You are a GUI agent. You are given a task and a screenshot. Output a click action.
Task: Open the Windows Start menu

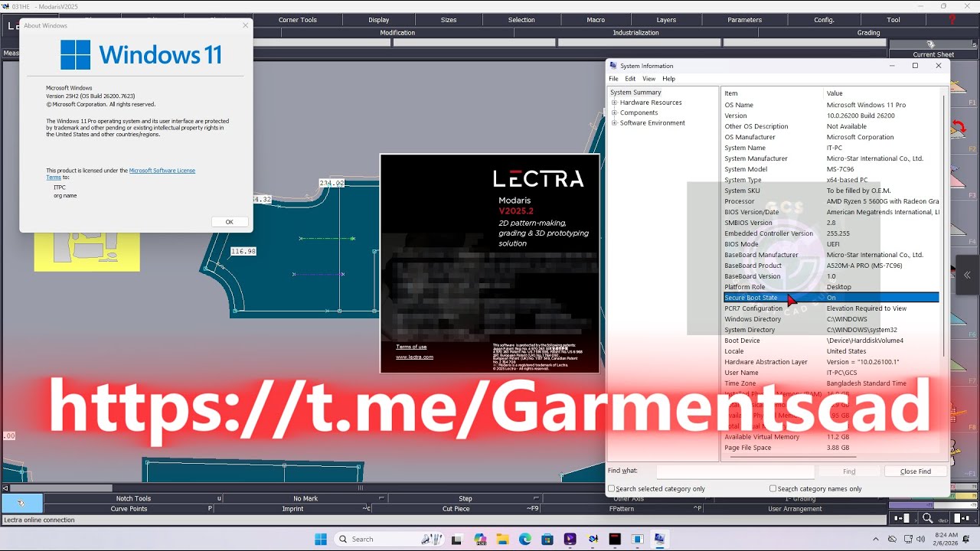point(320,539)
